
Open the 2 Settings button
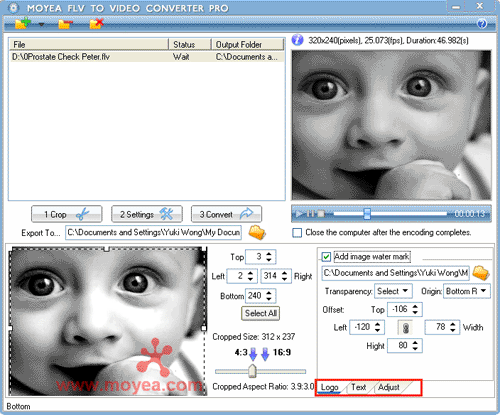click(x=147, y=214)
